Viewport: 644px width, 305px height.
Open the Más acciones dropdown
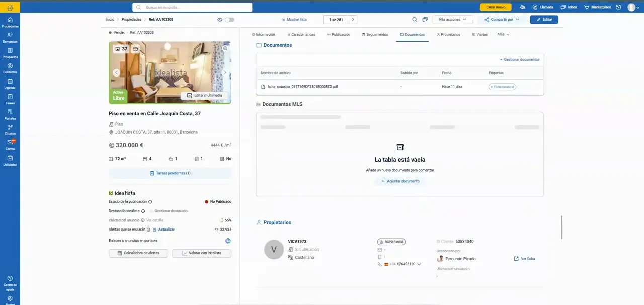click(452, 20)
